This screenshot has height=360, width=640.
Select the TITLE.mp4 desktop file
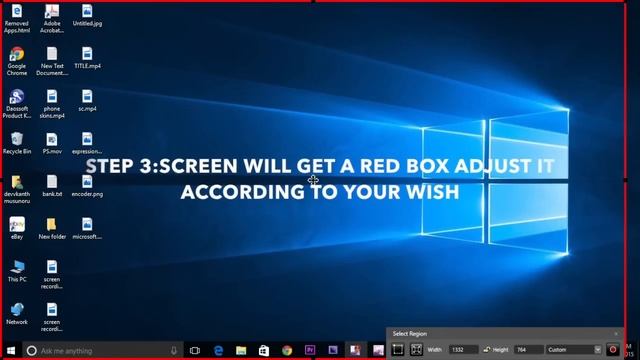[x=87, y=58]
